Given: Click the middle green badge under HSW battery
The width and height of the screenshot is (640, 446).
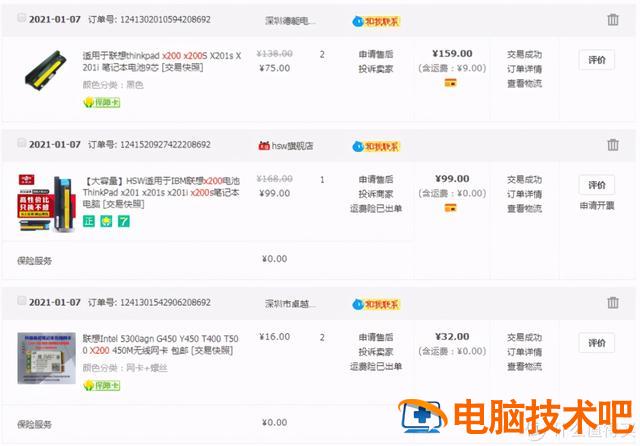Looking at the screenshot, I should [106, 221].
